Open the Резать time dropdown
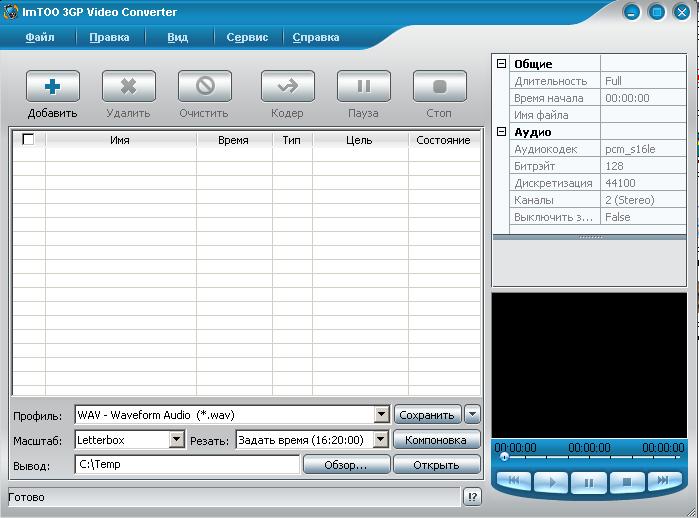Viewport: 699px width, 518px height. [381, 440]
